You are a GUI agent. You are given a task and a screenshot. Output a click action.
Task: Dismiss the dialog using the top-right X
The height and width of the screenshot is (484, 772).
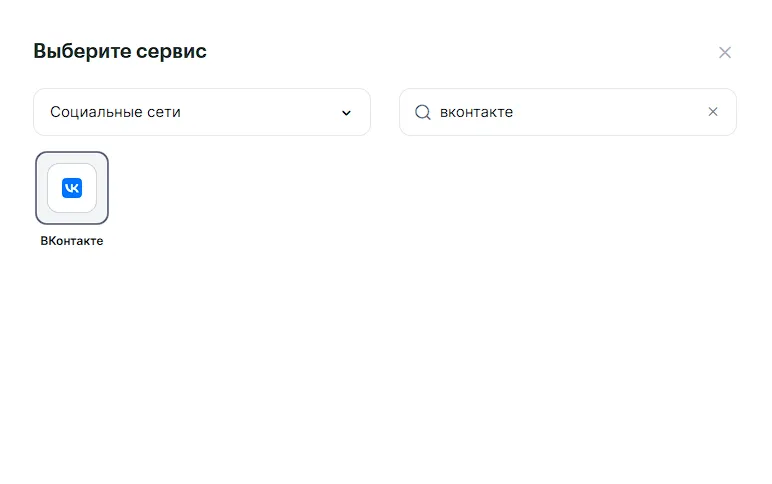pyautogui.click(x=725, y=52)
